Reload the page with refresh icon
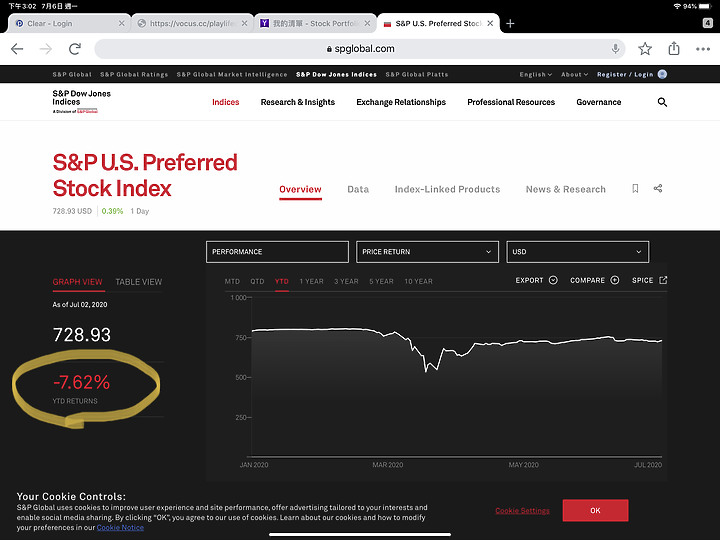 pos(75,49)
